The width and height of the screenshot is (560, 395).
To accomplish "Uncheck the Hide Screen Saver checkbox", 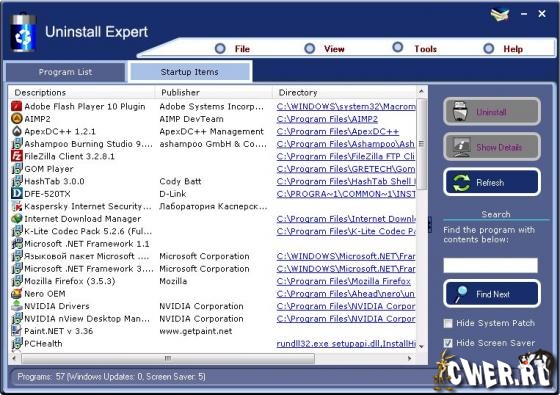I will (x=448, y=343).
